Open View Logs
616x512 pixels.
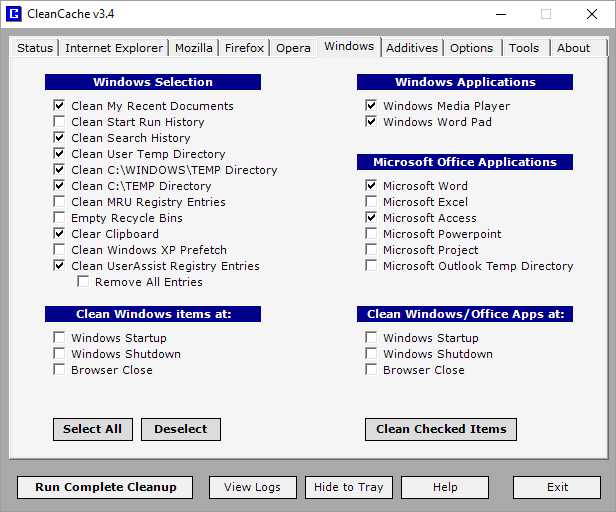(253, 487)
